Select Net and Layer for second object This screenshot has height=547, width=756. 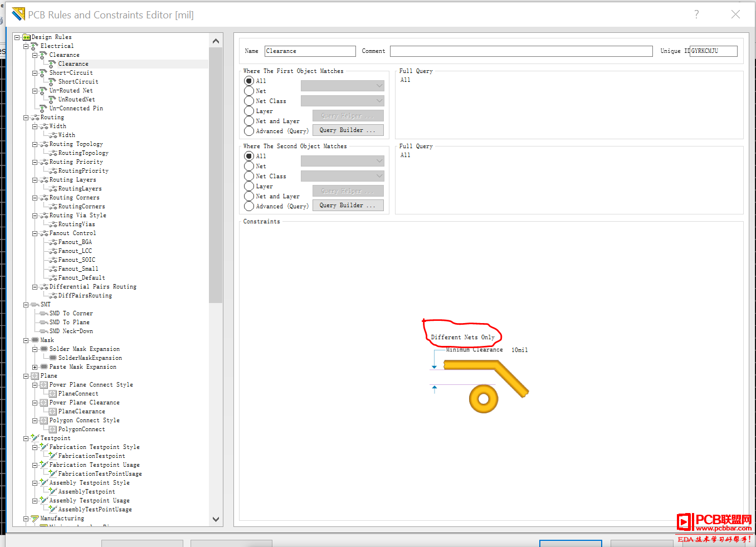pyautogui.click(x=249, y=196)
